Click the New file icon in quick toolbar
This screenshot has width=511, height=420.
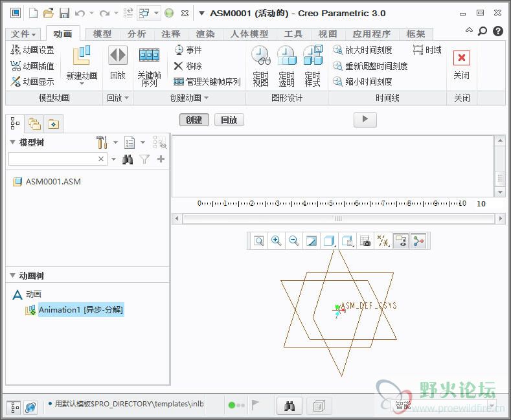pyautogui.click(x=33, y=13)
